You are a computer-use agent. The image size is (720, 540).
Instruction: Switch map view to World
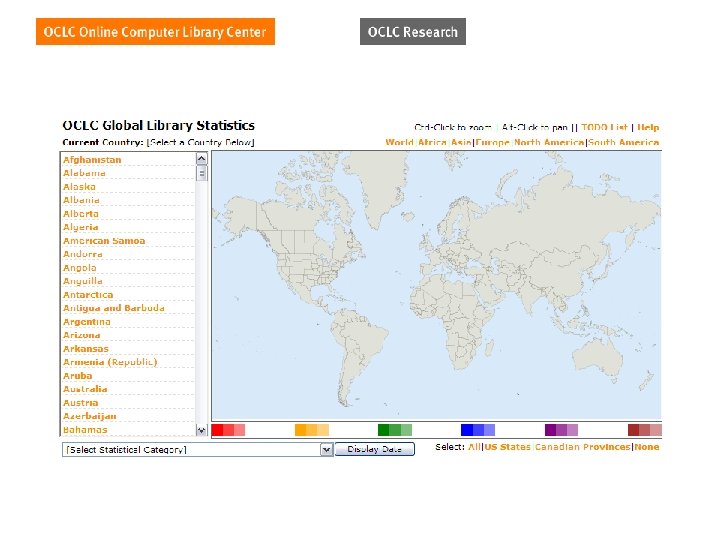(x=399, y=142)
